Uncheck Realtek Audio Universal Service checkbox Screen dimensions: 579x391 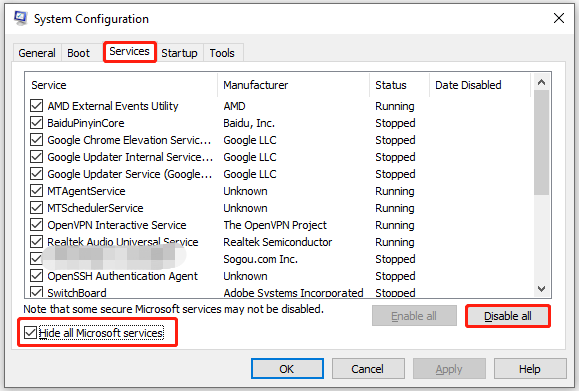(x=36, y=241)
